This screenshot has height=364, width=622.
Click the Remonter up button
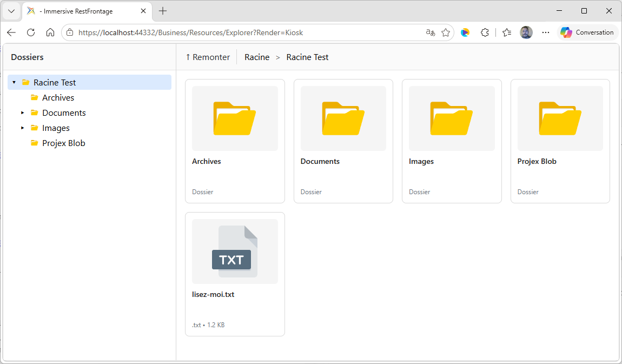(208, 57)
